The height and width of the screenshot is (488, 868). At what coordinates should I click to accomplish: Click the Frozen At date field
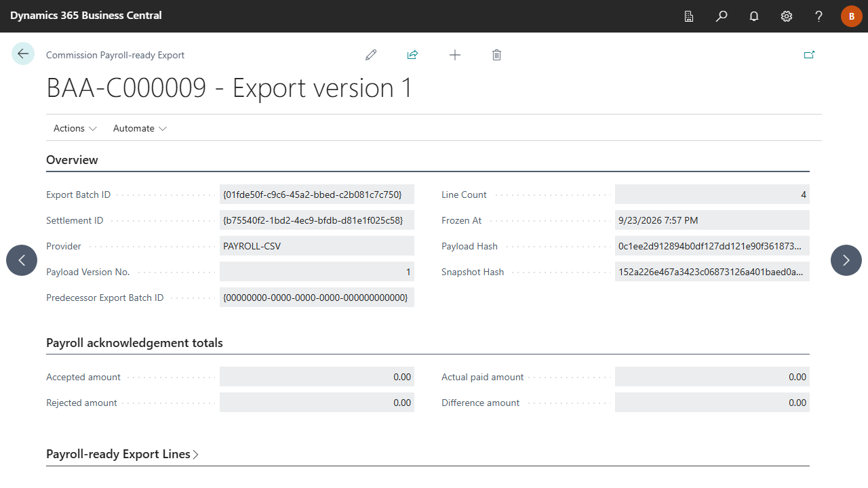pos(712,220)
